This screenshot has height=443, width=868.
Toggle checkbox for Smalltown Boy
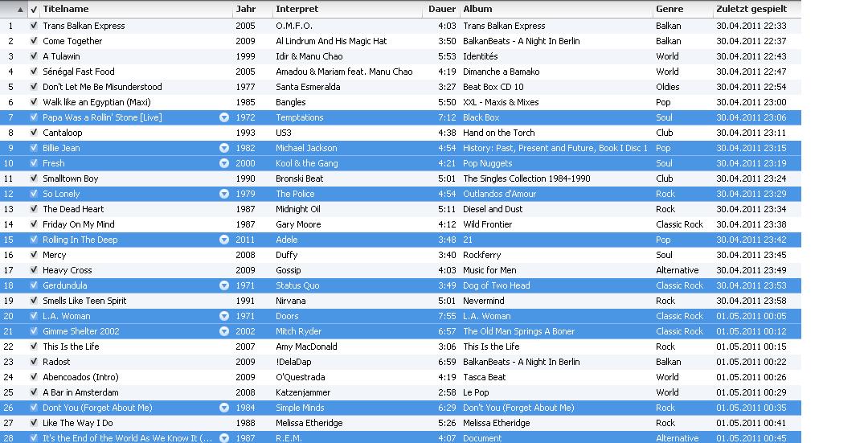[x=34, y=178]
